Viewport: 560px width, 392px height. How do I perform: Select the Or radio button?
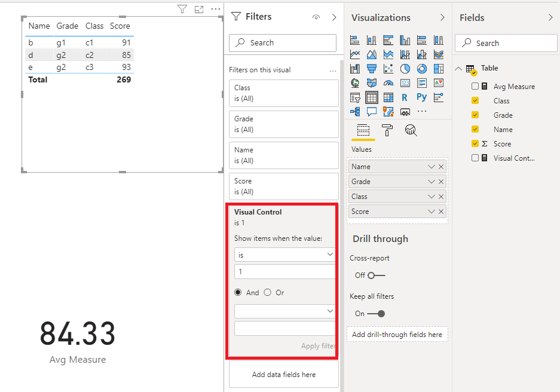pyautogui.click(x=268, y=292)
